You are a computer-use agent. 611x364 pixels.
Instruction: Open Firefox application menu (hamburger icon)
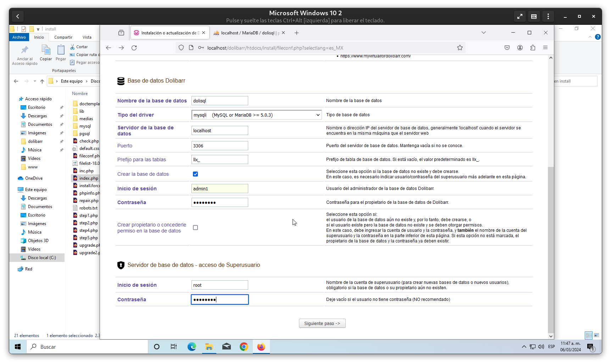(x=545, y=48)
